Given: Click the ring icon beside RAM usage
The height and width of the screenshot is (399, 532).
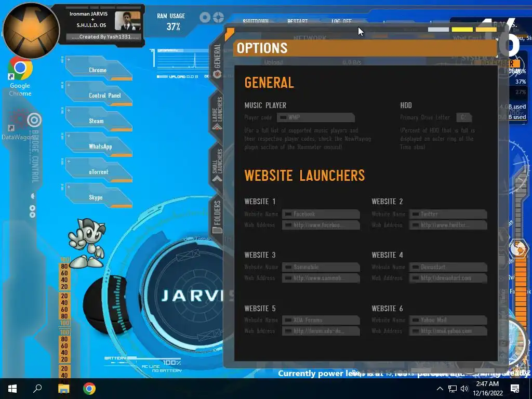Looking at the screenshot, I should coord(205,17).
